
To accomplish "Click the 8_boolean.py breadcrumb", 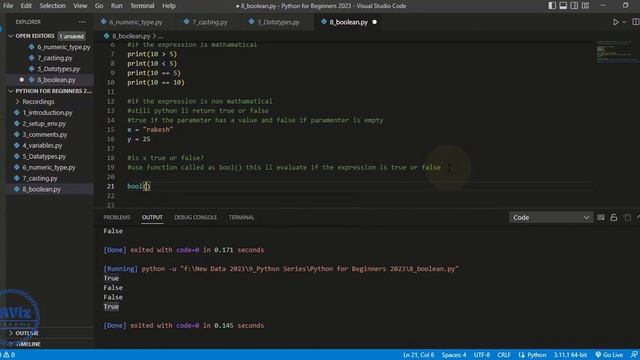I will tap(131, 36).
